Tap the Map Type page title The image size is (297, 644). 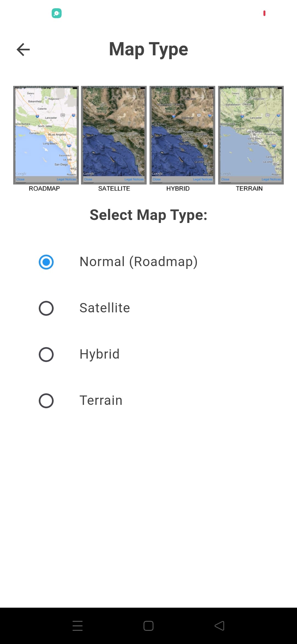click(x=148, y=49)
